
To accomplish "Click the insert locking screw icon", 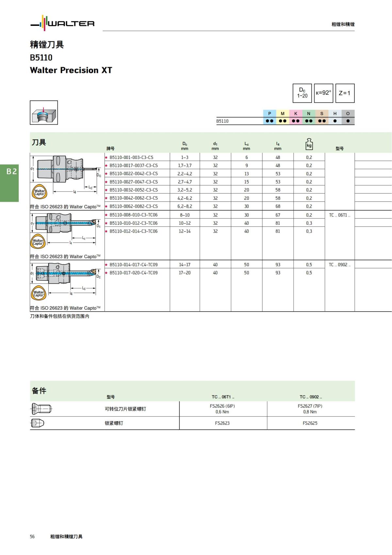I will 41,408.
